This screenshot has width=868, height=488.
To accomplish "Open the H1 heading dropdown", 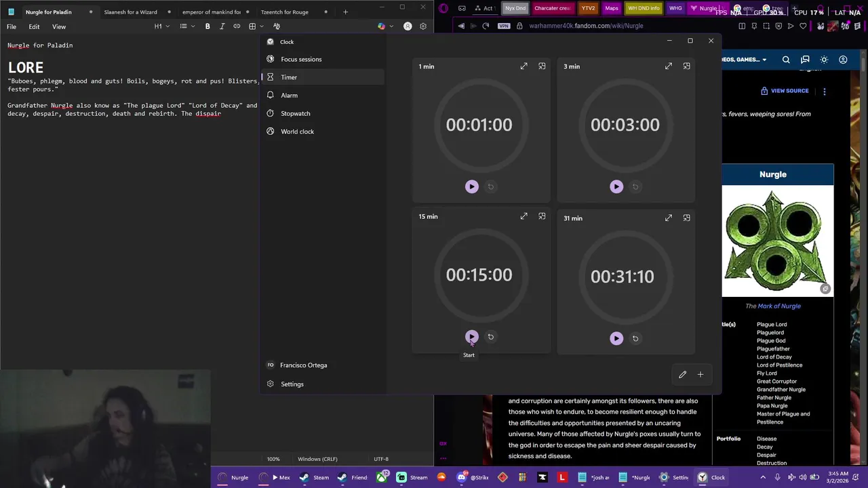I will [x=161, y=26].
